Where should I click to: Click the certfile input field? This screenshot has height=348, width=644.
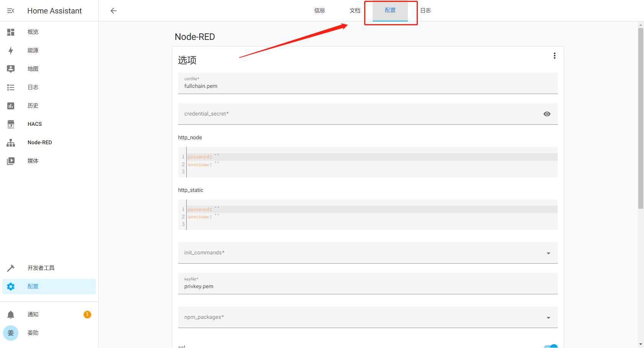tap(367, 86)
